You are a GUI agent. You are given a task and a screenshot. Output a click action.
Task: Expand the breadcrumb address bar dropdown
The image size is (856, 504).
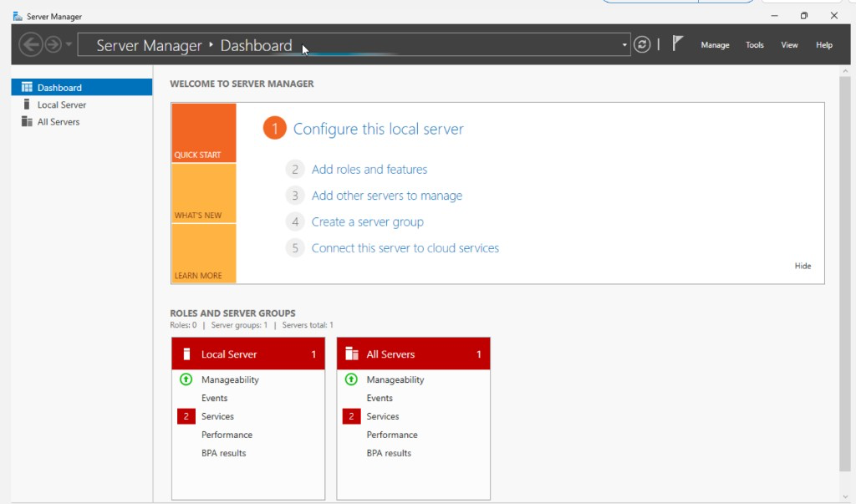624,45
